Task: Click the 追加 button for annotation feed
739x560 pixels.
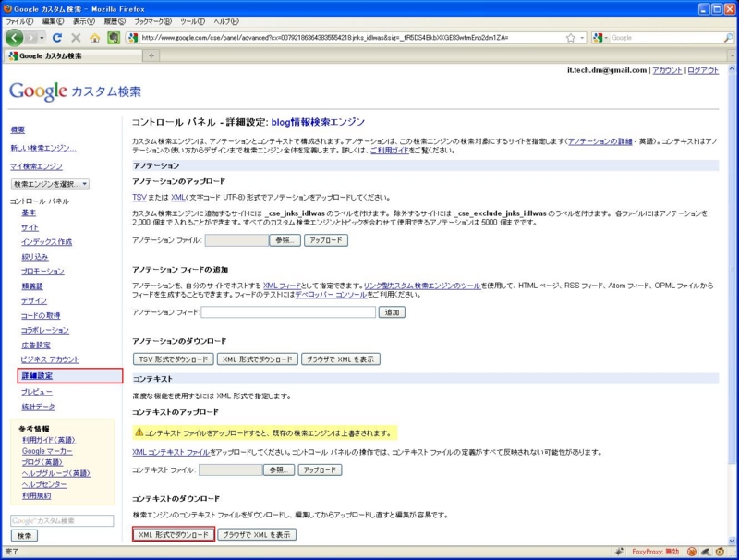Action: point(392,312)
